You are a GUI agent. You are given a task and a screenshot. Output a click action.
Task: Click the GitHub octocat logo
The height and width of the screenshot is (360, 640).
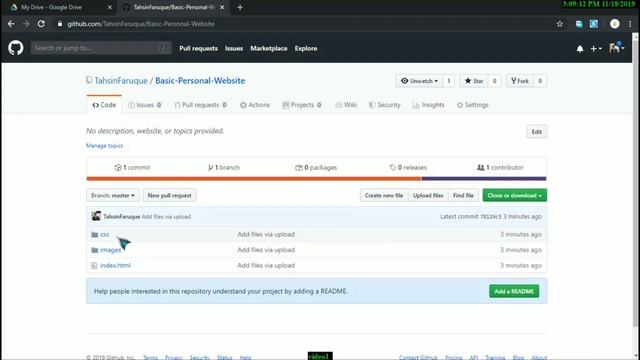tap(16, 48)
